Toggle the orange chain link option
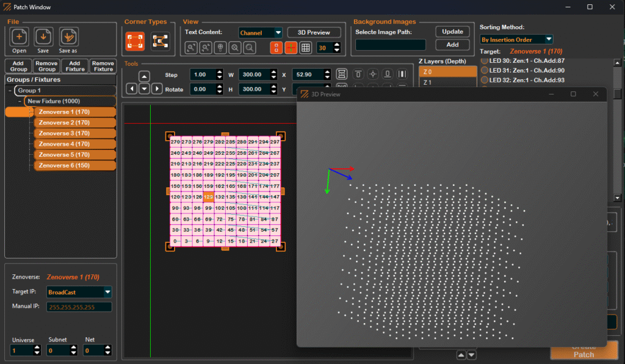Screen dimensions: 625x364 275,47
